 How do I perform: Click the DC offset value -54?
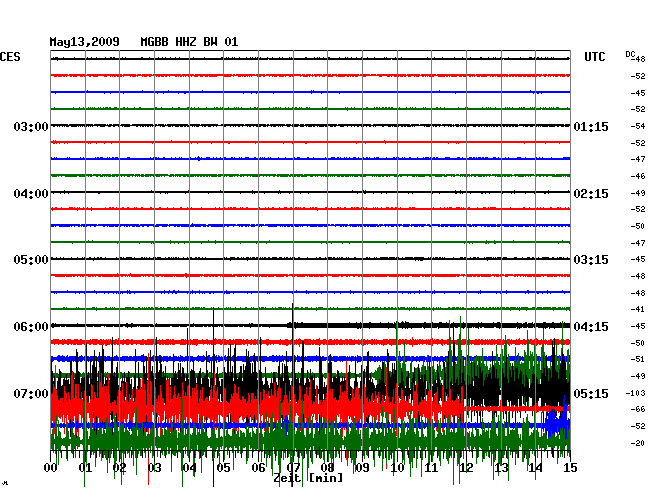638,126
